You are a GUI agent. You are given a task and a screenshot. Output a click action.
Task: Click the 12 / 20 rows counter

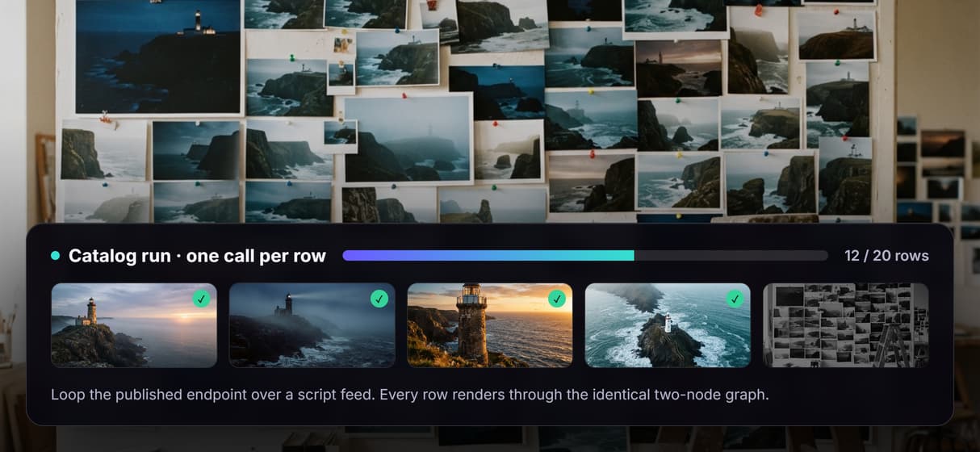pos(886,256)
